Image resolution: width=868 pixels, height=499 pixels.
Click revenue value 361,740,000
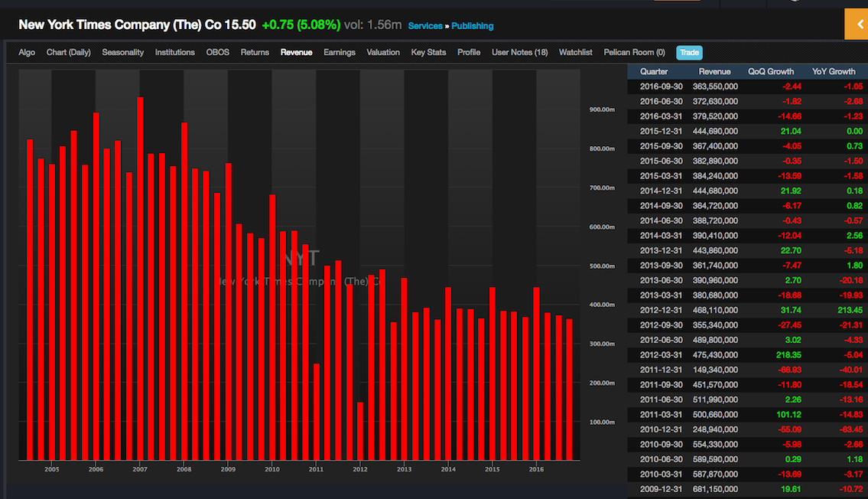(715, 266)
